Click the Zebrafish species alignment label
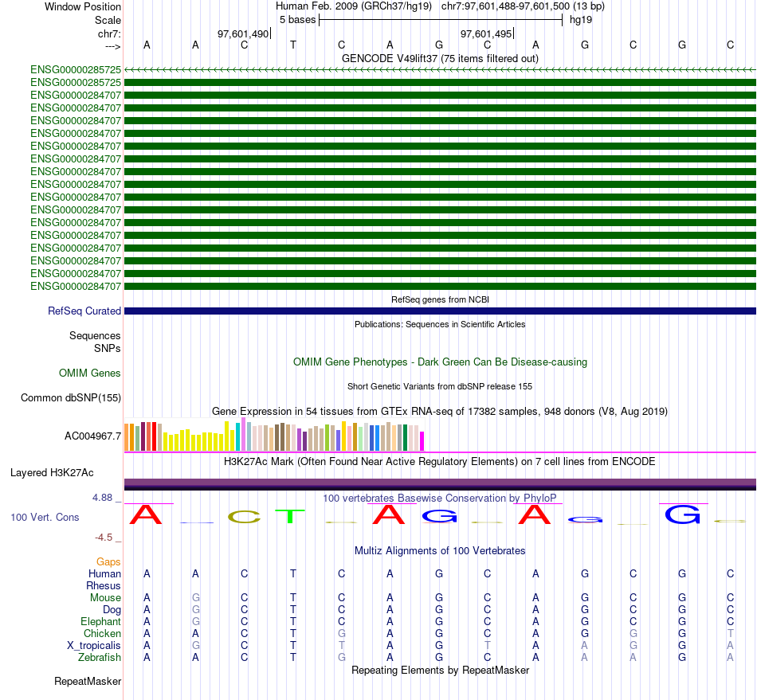The width and height of the screenshot is (757, 700). (x=100, y=657)
